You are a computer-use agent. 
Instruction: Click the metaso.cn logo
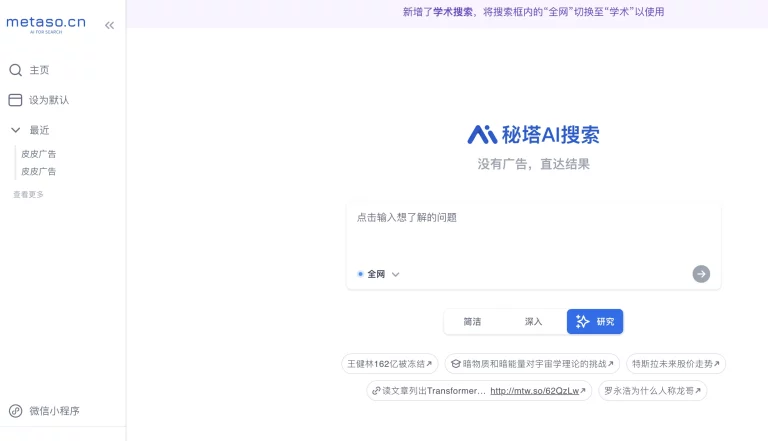[46, 24]
